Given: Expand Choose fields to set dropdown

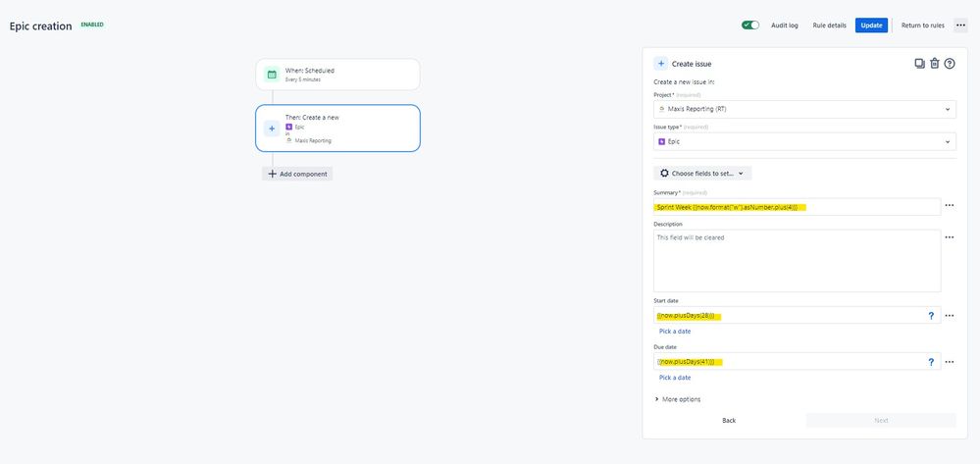Looking at the screenshot, I should click(x=702, y=174).
